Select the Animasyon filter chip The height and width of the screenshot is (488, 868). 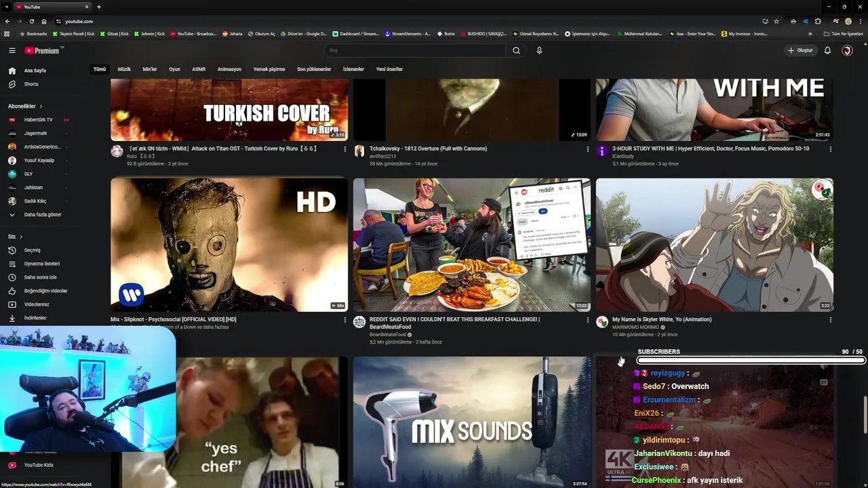click(x=229, y=69)
